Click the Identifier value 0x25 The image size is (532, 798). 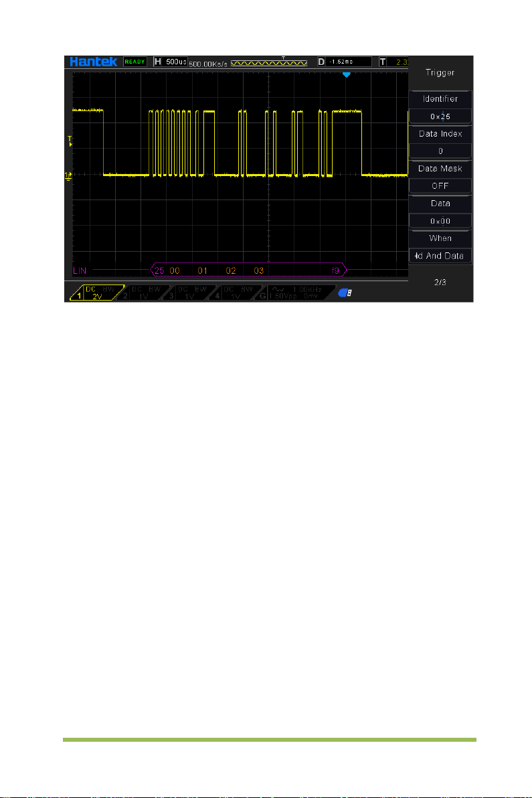pyautogui.click(x=440, y=116)
